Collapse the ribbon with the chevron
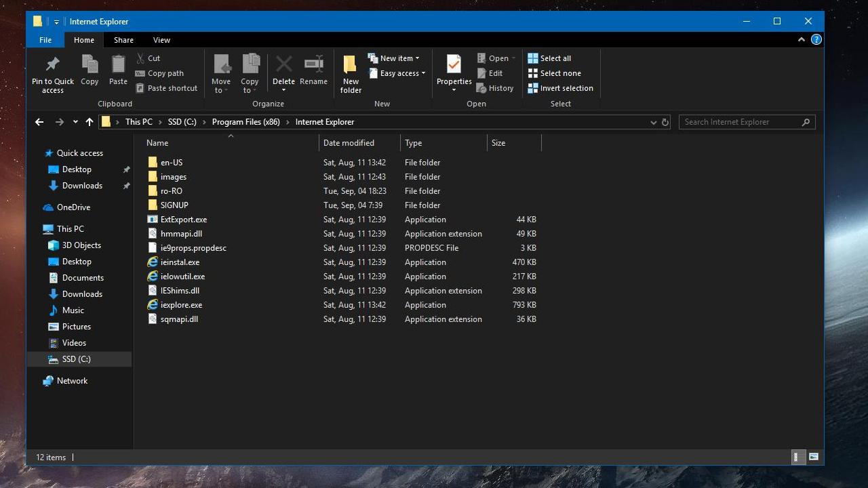868x488 pixels. pyautogui.click(x=802, y=39)
